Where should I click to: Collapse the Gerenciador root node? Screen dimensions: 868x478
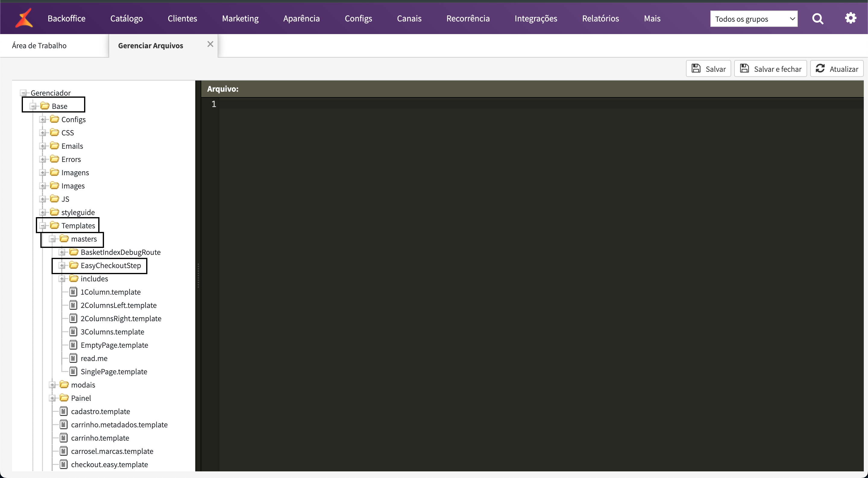click(x=23, y=93)
